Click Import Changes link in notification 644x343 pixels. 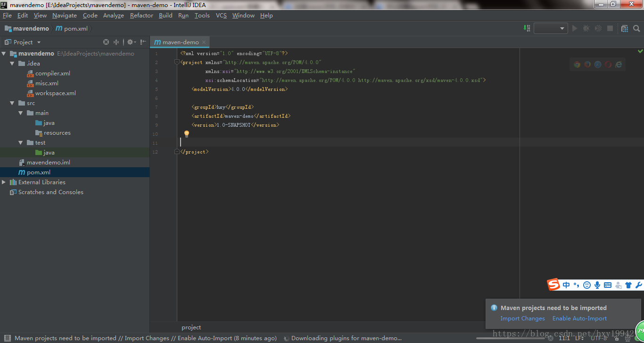click(522, 318)
